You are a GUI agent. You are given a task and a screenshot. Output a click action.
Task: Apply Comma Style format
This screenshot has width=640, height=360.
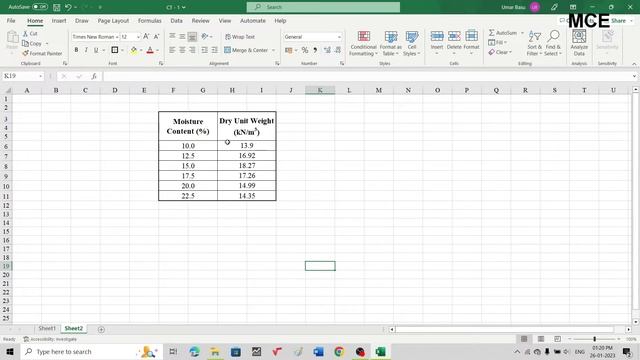tap(315, 50)
